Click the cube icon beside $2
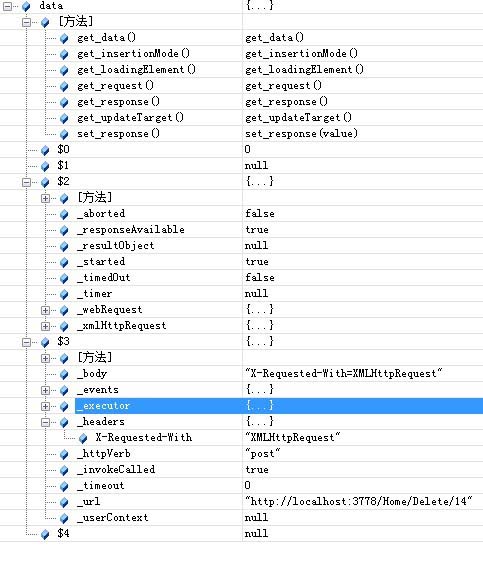 pyautogui.click(x=45, y=182)
